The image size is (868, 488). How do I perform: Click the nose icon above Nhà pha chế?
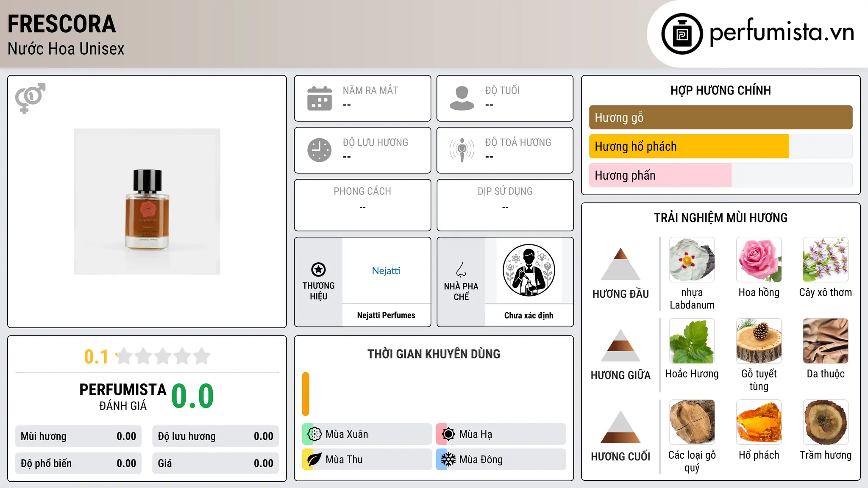(461, 269)
